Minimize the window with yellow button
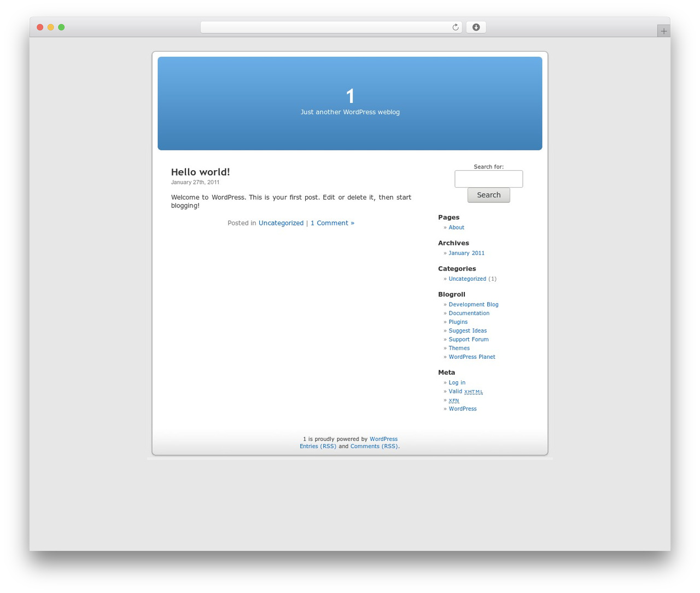 [51, 27]
